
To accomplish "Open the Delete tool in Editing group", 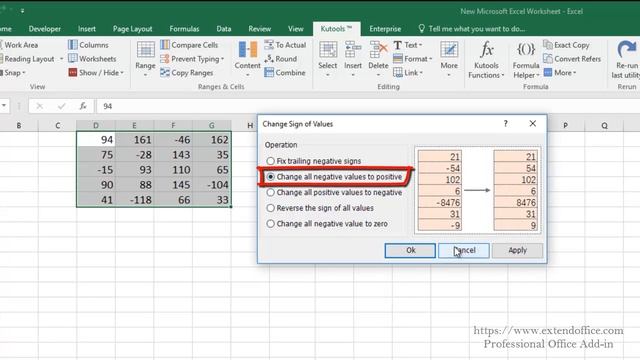I will click(x=378, y=59).
